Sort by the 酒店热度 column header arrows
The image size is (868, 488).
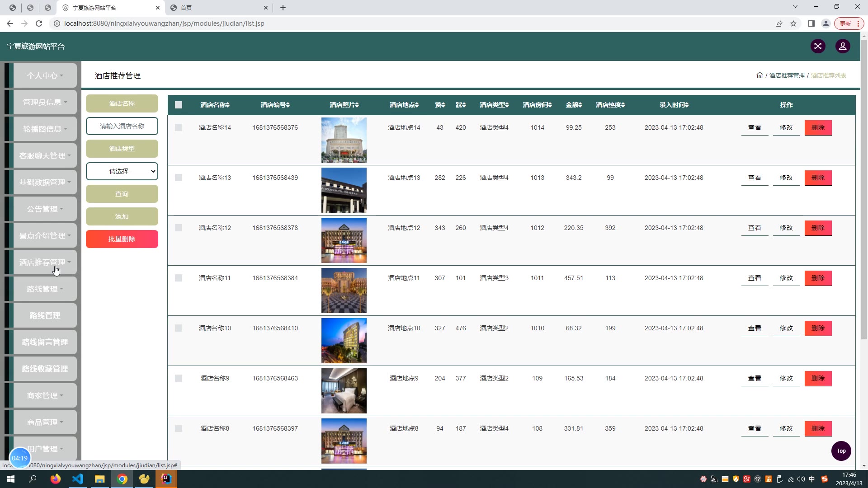[x=623, y=105]
